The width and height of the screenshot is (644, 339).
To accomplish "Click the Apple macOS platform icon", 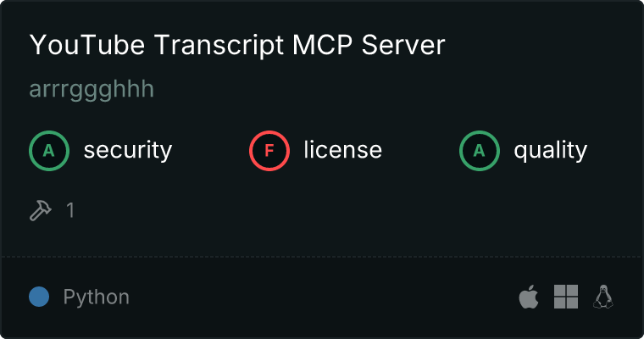I will (x=529, y=297).
